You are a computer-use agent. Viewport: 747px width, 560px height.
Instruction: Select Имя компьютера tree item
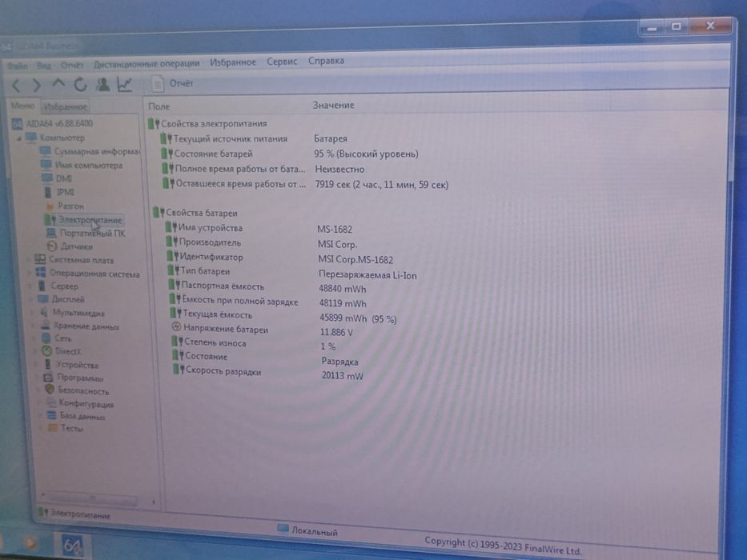pos(82,166)
